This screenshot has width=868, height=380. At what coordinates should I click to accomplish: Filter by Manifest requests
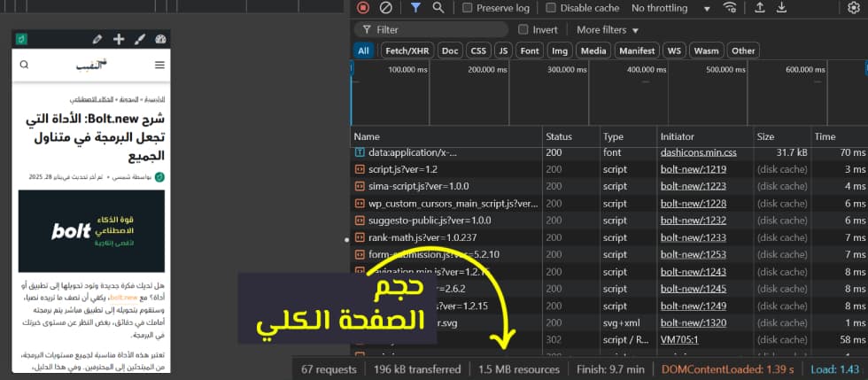click(x=637, y=51)
